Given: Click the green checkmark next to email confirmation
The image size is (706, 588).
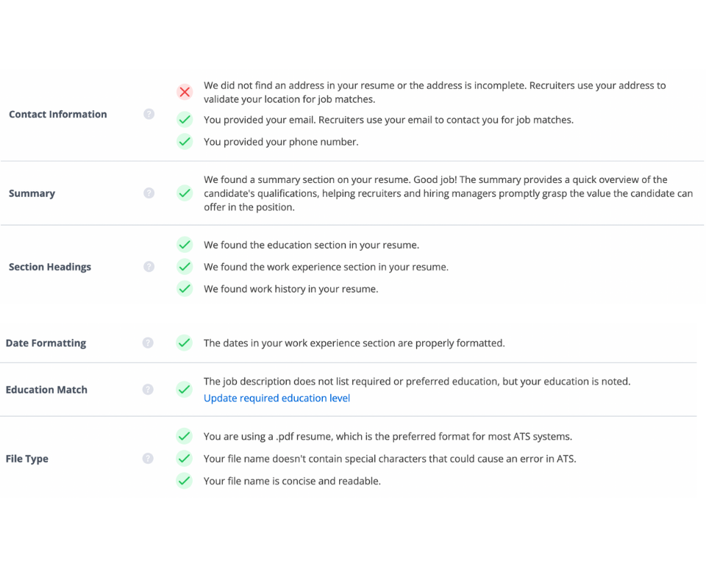Looking at the screenshot, I should pos(185,119).
